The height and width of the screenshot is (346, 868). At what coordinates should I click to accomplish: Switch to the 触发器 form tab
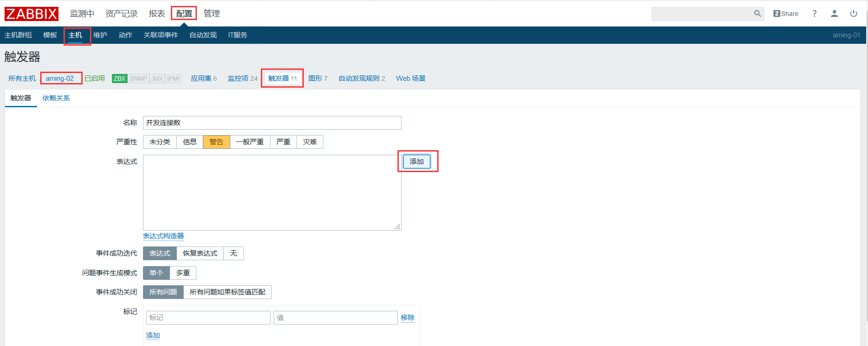click(x=21, y=98)
